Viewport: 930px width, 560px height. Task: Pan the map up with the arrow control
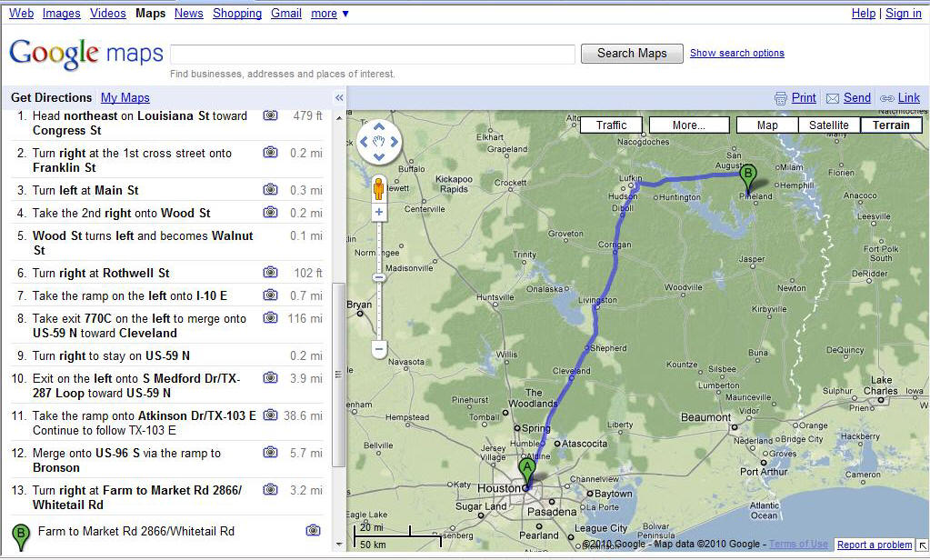pos(379,127)
